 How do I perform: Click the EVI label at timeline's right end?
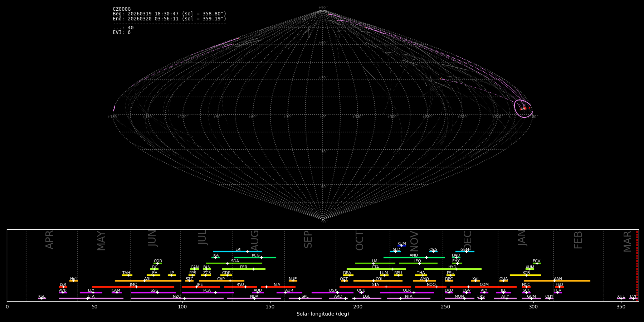coord(633,297)
